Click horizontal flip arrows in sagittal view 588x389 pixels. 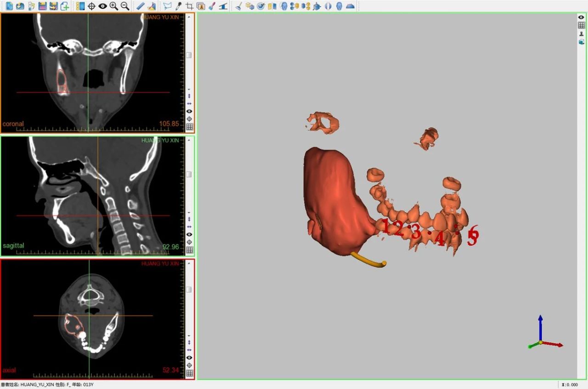tap(189, 227)
